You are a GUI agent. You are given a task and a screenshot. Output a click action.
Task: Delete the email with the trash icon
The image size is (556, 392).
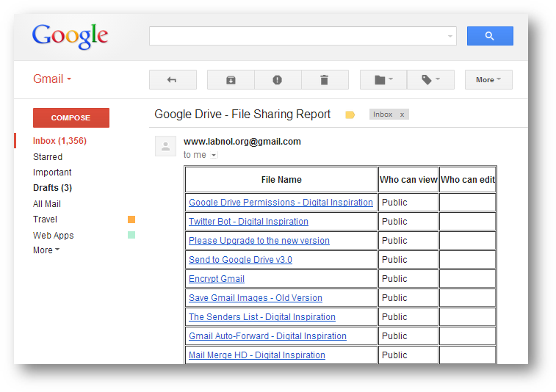point(325,80)
